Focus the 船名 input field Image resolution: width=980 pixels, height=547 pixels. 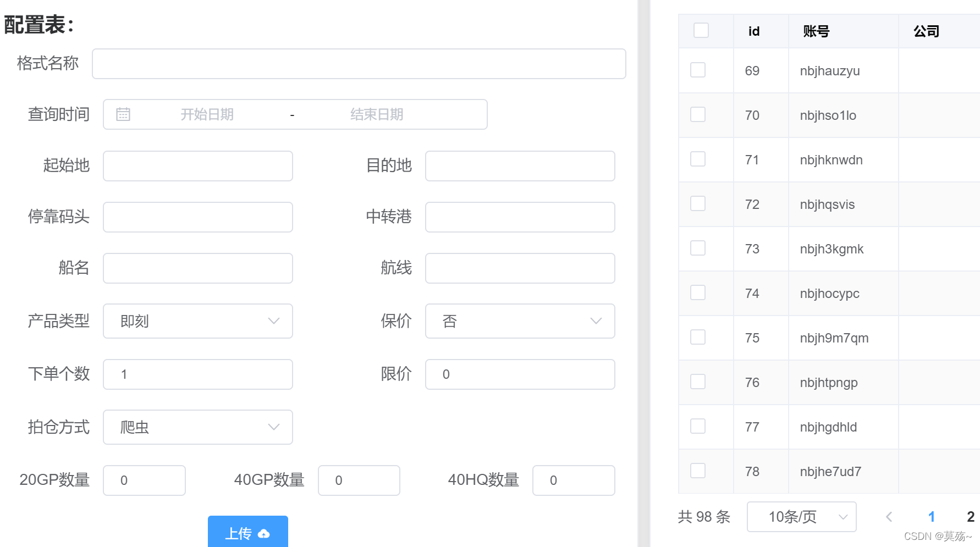coord(198,268)
